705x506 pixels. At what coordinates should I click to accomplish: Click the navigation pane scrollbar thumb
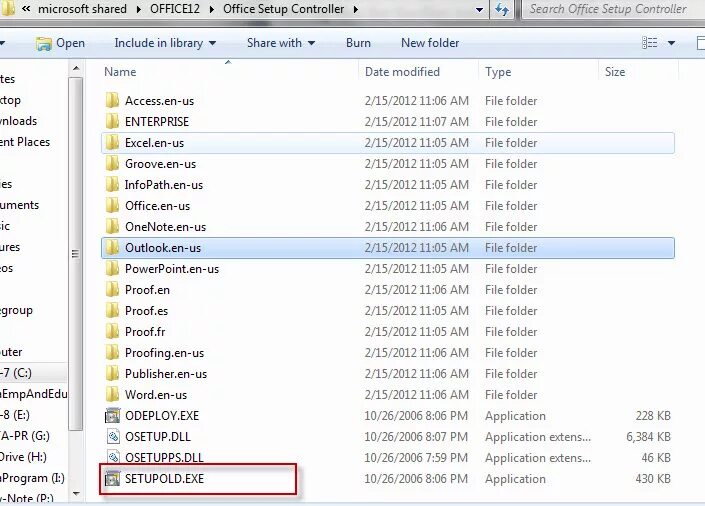(76, 254)
